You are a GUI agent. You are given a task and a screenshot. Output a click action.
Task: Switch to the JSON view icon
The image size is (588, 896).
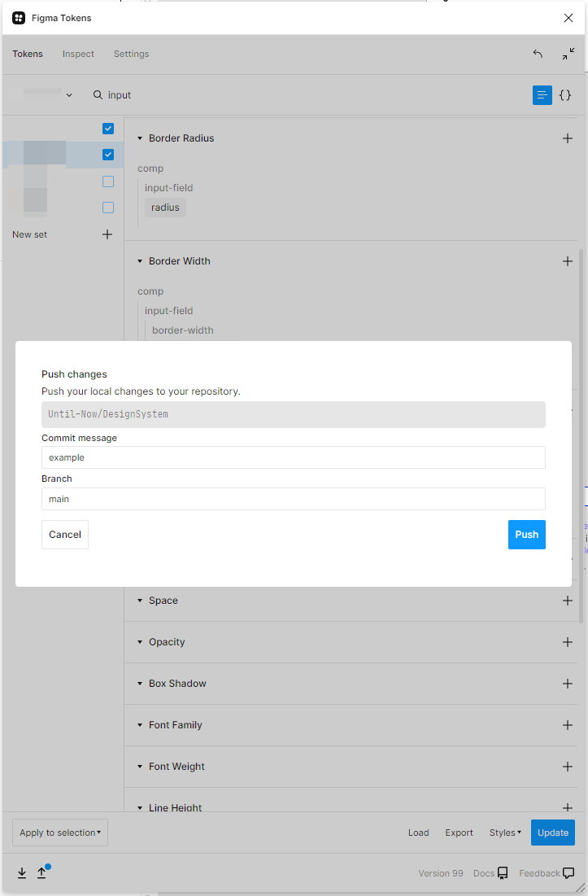coord(565,95)
